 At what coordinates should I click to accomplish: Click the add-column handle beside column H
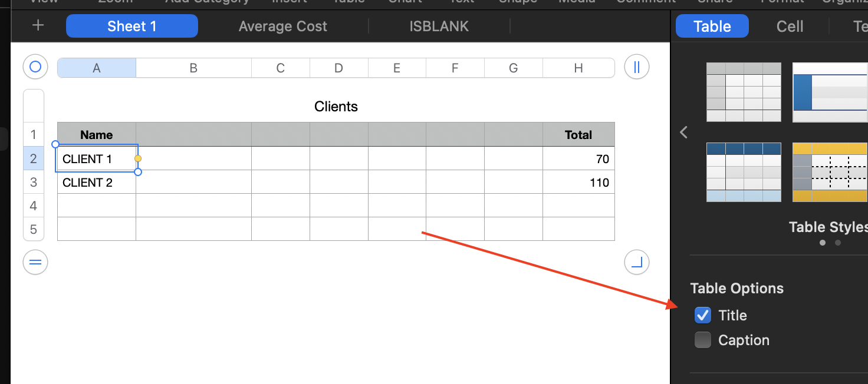(637, 67)
